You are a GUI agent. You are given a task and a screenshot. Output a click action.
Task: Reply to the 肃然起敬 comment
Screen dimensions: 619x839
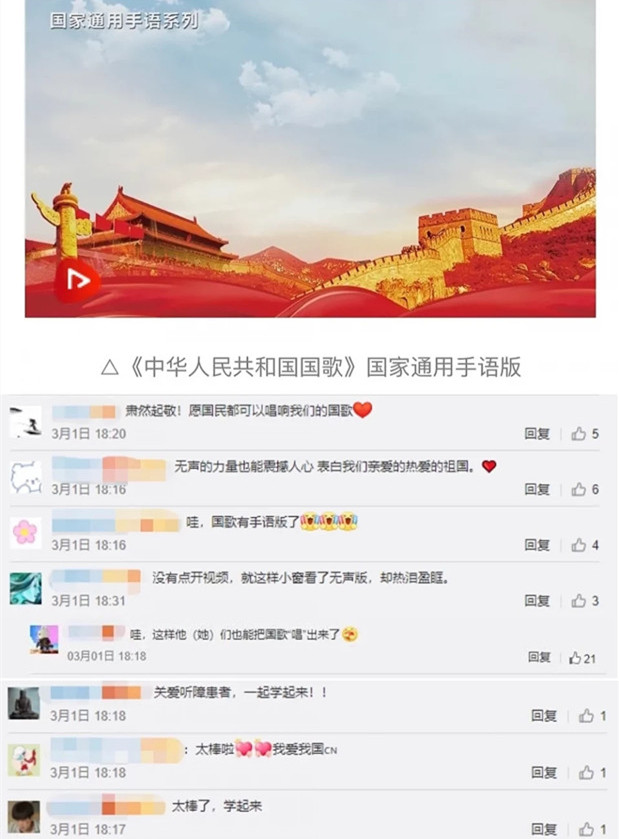point(537,434)
